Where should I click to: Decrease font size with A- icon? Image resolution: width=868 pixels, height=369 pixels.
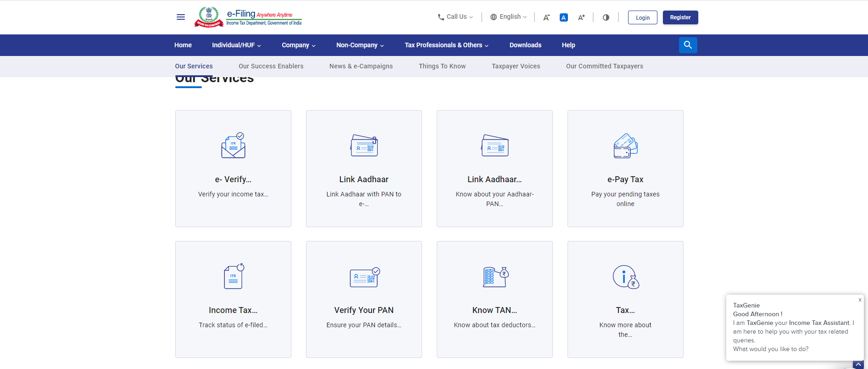point(546,17)
